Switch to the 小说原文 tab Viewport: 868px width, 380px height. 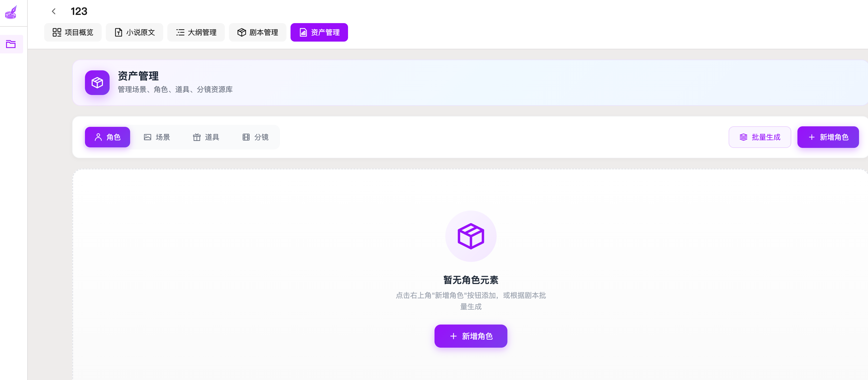(x=134, y=32)
